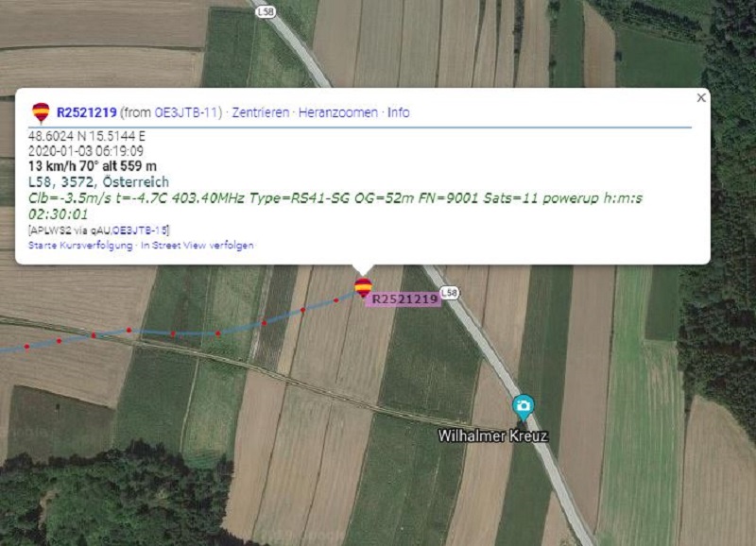Click the L58 road shield near balloon
The width and height of the screenshot is (756, 546).
450,293
